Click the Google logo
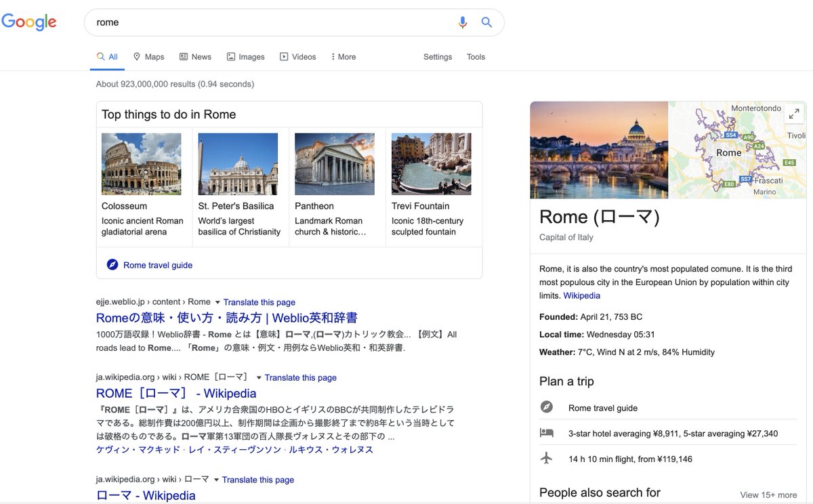The width and height of the screenshot is (813, 504). tap(29, 22)
